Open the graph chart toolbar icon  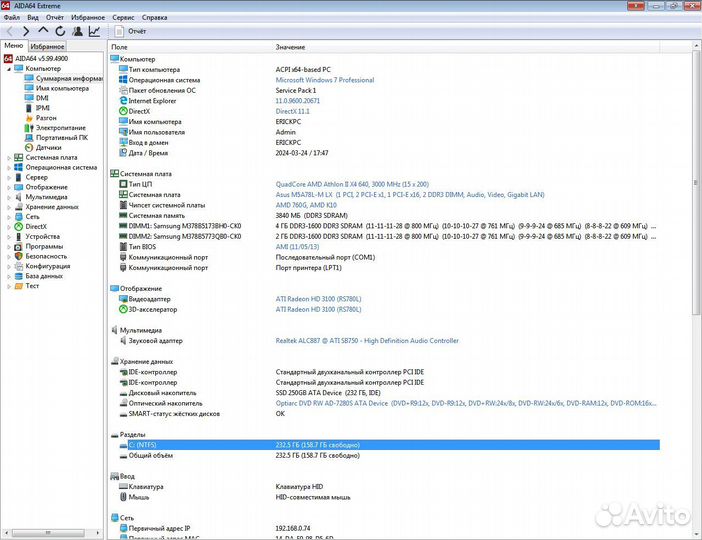point(94,31)
